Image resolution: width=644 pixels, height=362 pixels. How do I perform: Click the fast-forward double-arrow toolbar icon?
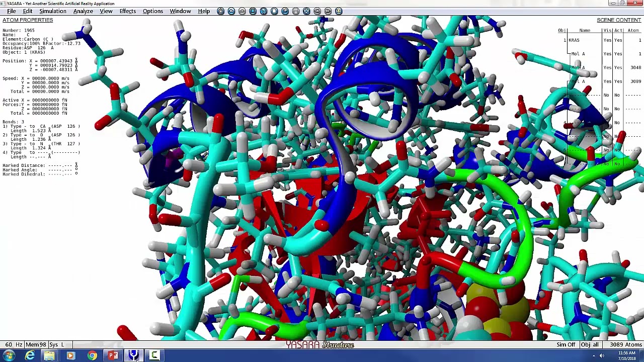[x=328, y=11]
